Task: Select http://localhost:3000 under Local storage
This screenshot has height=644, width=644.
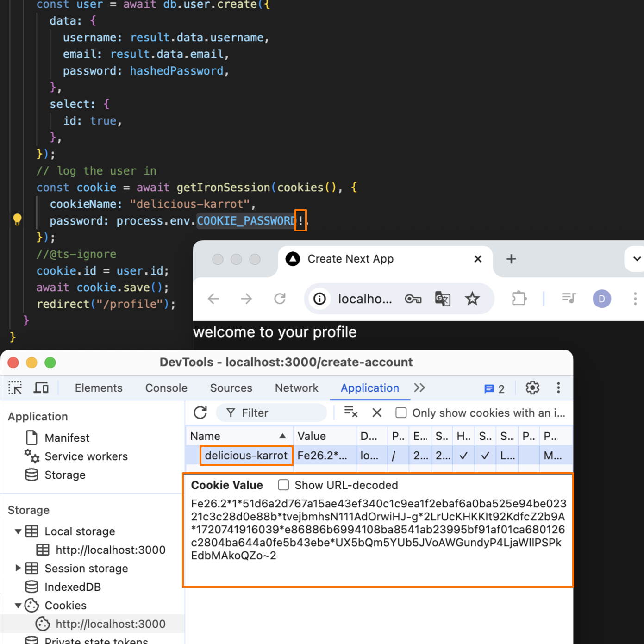Action: click(111, 550)
